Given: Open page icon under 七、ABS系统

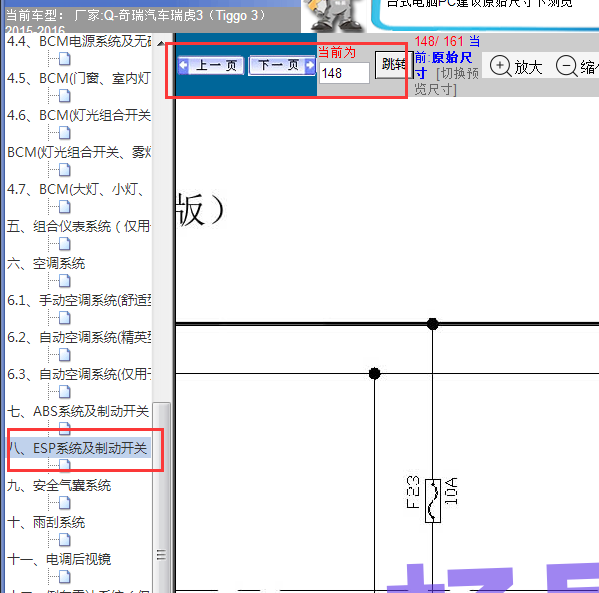Looking at the screenshot, I should pyautogui.click(x=65, y=429).
